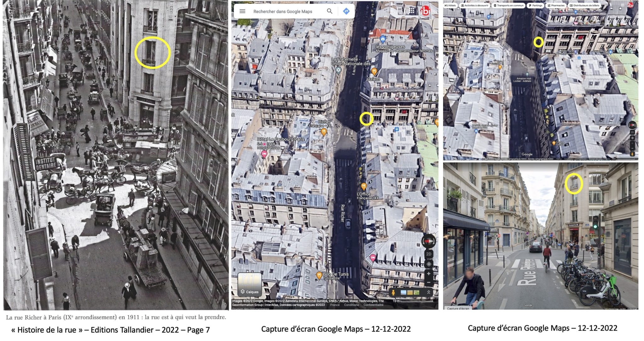
Task: Open the Google apps grid in middle map
Action: [412, 10]
